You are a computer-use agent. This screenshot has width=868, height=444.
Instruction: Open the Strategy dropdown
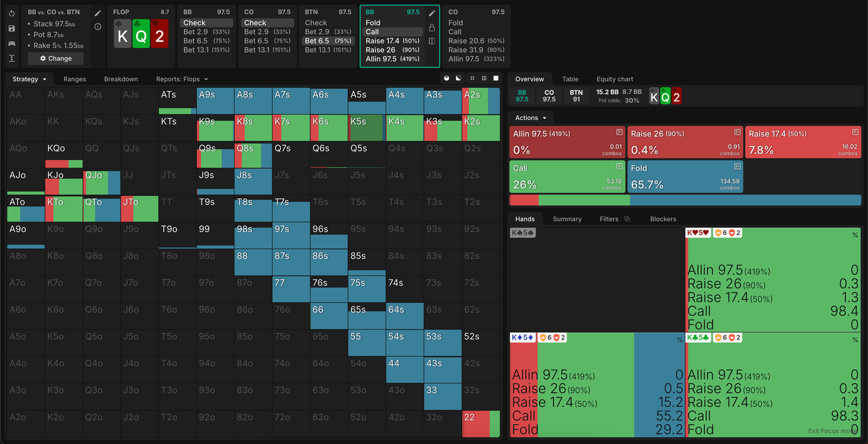click(29, 79)
